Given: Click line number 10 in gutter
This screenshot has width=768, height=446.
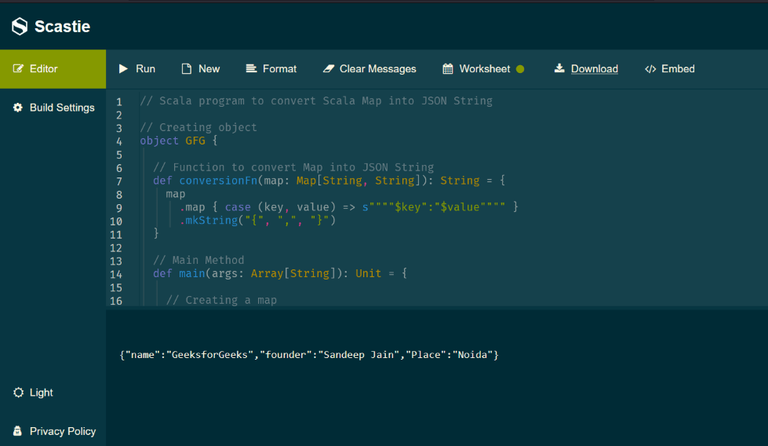Looking at the screenshot, I should [x=116, y=221].
